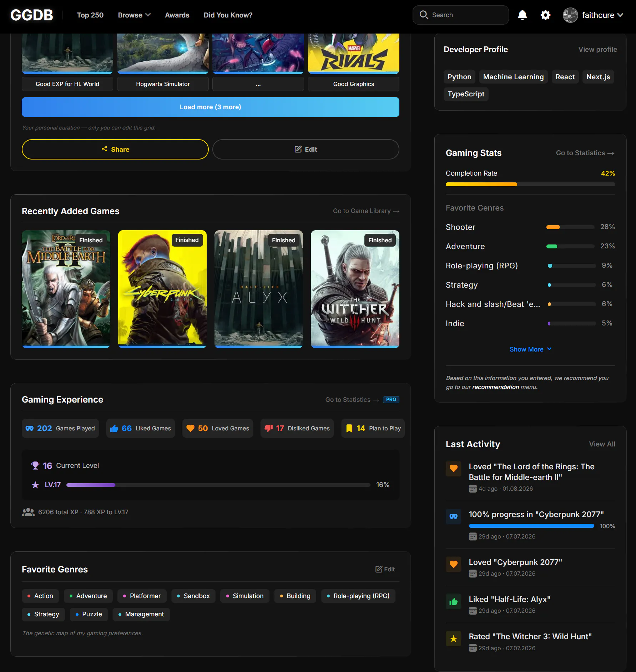Viewport: 636px width, 672px height.
Task: Open the notifications bell icon
Action: tap(522, 15)
